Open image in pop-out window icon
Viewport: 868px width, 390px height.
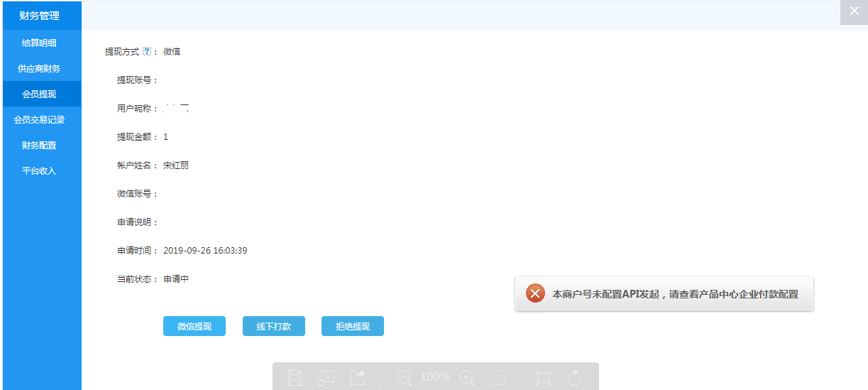[x=326, y=377]
